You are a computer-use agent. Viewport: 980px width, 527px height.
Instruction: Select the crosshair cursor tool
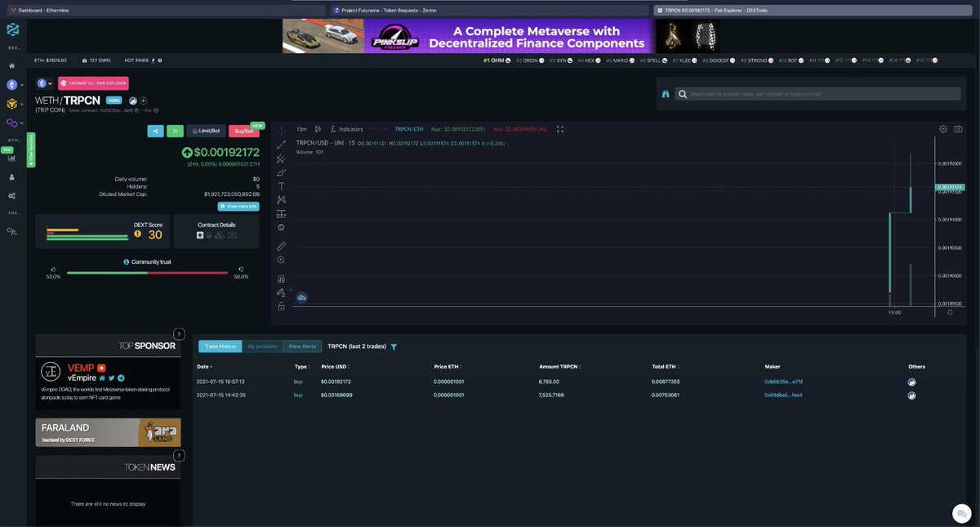[281, 130]
